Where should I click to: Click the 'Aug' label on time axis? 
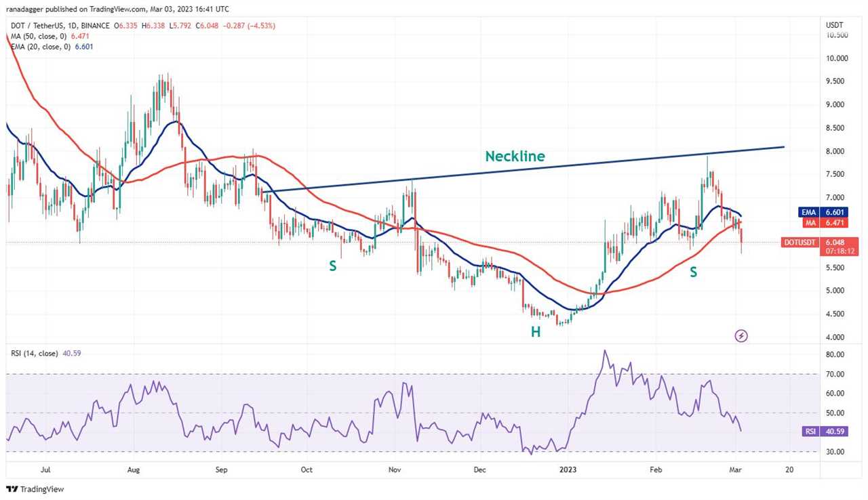(133, 469)
